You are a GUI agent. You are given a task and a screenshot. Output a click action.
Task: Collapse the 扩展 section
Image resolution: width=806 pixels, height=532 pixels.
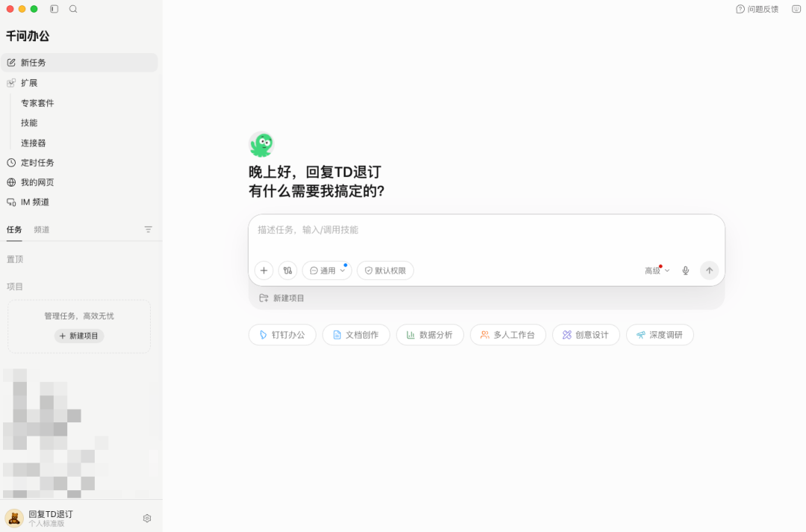click(x=79, y=83)
